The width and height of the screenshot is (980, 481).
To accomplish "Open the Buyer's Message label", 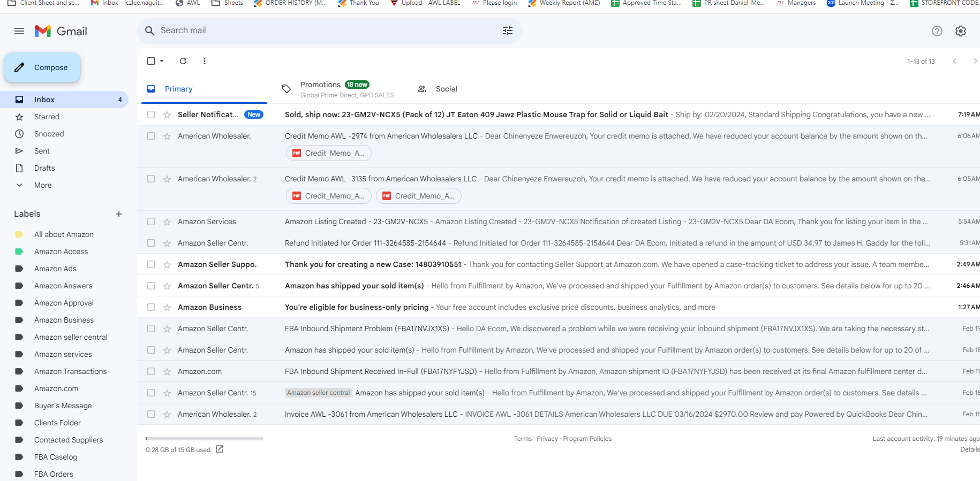I will point(64,406).
